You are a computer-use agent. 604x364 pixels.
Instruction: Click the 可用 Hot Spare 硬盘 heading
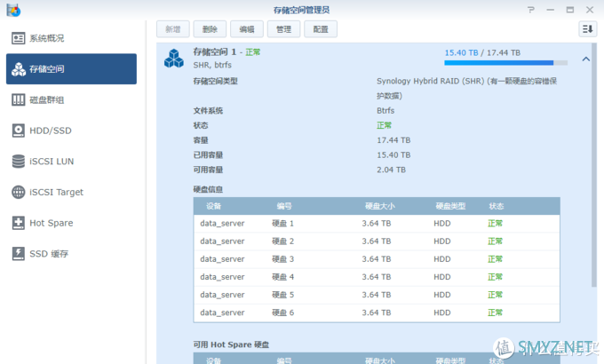click(x=231, y=344)
